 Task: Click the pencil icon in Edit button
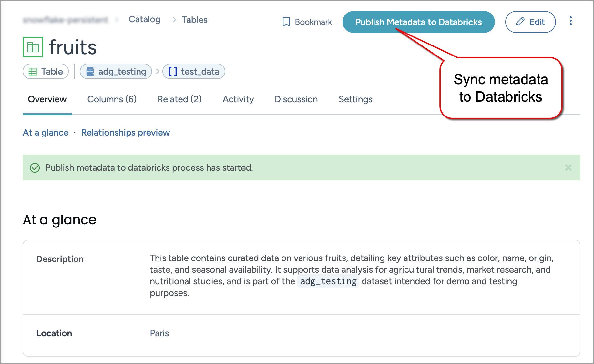pos(520,22)
